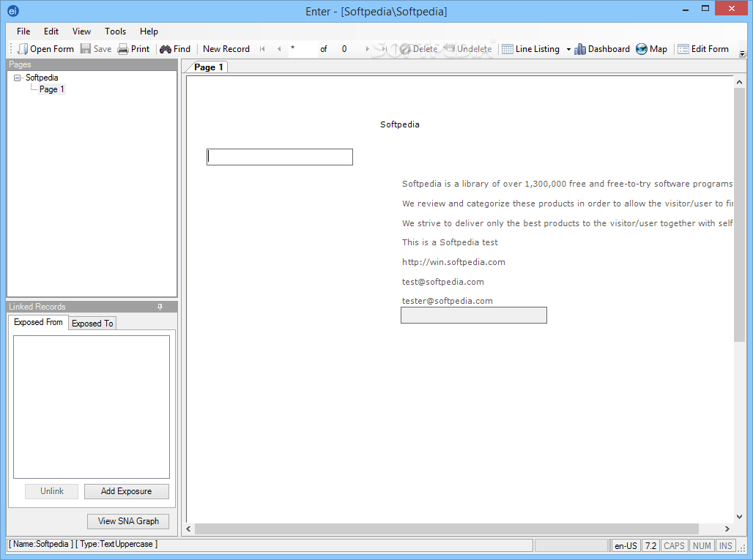Select Page 1 in the Pages tree

pos(52,89)
